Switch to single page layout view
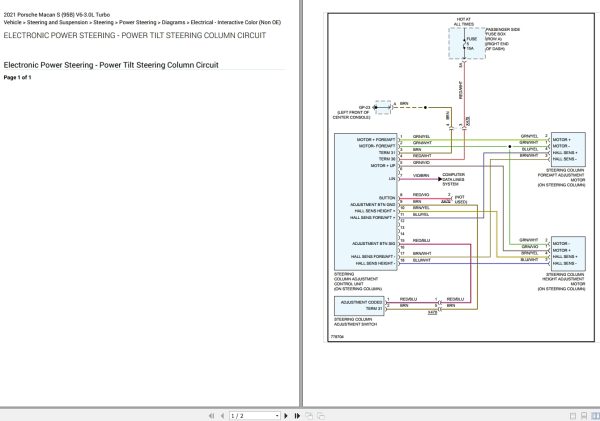600x421 pixels. (573, 416)
